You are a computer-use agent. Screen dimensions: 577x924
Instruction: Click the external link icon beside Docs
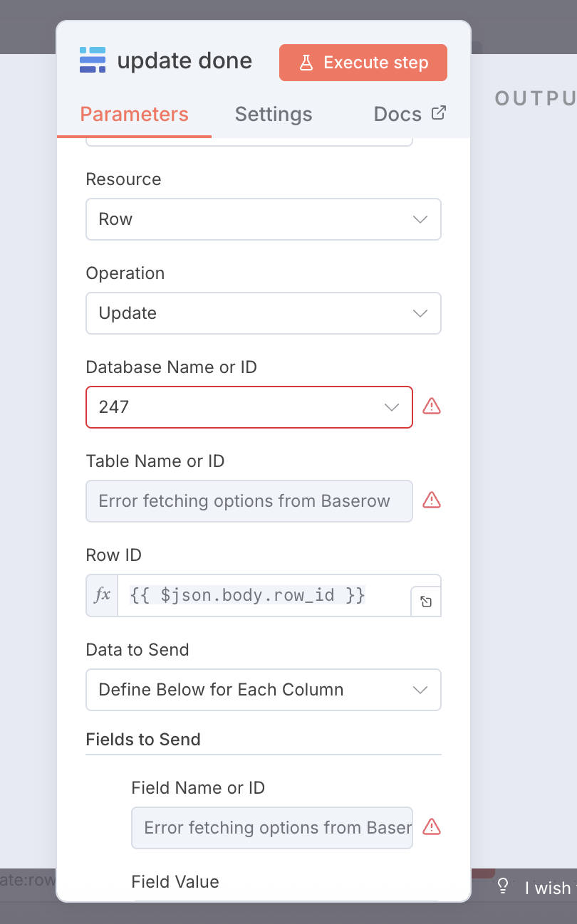click(x=439, y=112)
